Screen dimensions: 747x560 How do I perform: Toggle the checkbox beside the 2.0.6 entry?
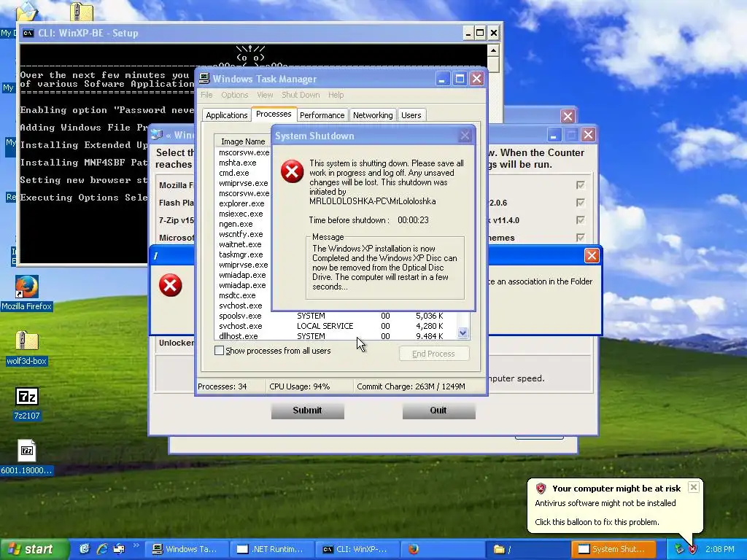580,203
